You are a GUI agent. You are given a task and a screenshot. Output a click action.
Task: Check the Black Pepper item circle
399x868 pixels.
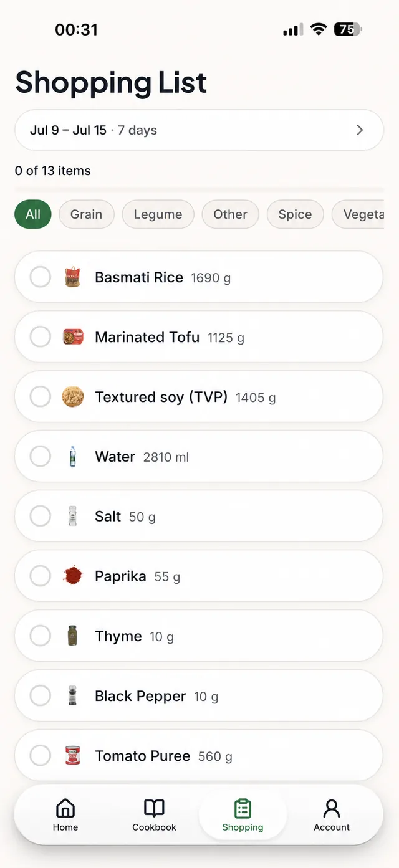(x=41, y=696)
